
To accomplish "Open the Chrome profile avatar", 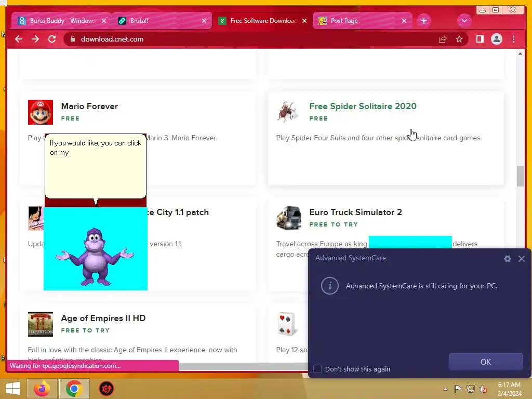I will [496, 39].
